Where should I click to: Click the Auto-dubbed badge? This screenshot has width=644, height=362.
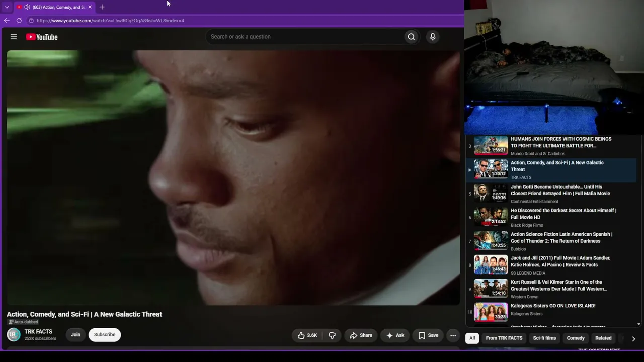23,322
